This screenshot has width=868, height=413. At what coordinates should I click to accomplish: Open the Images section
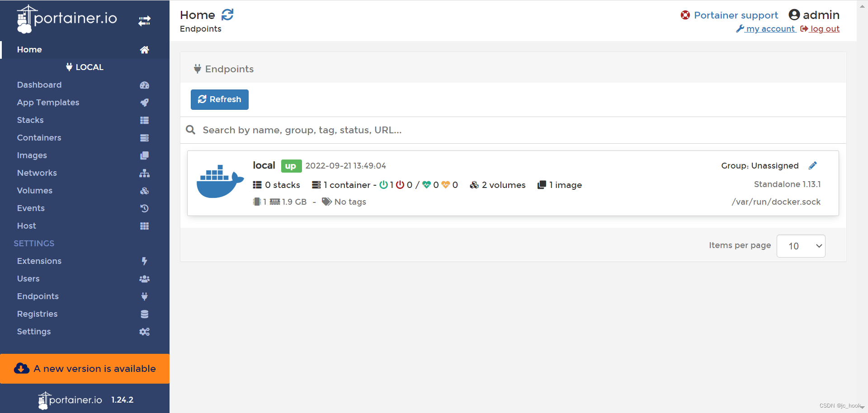pyautogui.click(x=32, y=155)
